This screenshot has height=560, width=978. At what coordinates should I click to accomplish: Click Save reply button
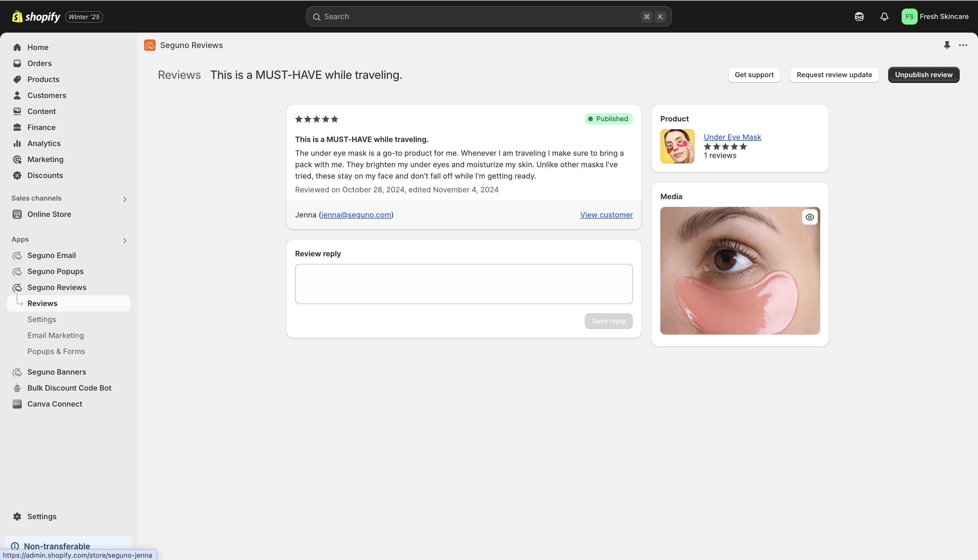click(x=608, y=321)
